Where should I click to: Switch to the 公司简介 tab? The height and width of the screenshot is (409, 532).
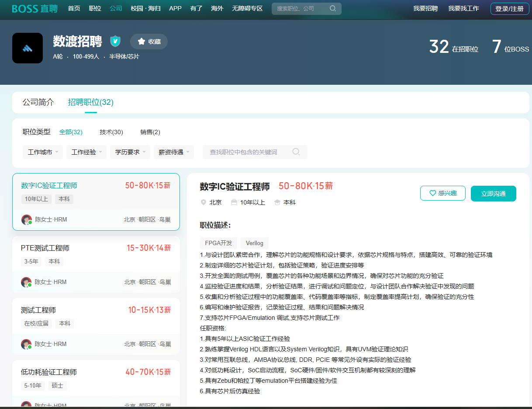click(38, 102)
